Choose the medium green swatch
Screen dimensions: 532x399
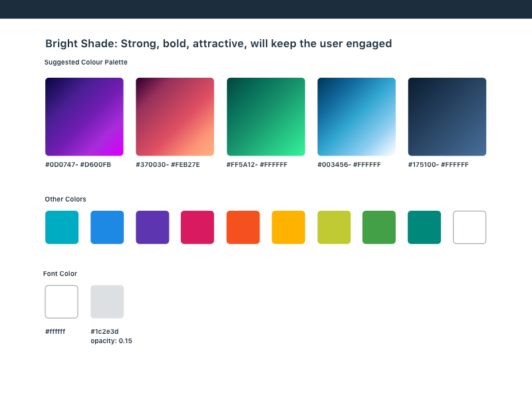[379, 227]
